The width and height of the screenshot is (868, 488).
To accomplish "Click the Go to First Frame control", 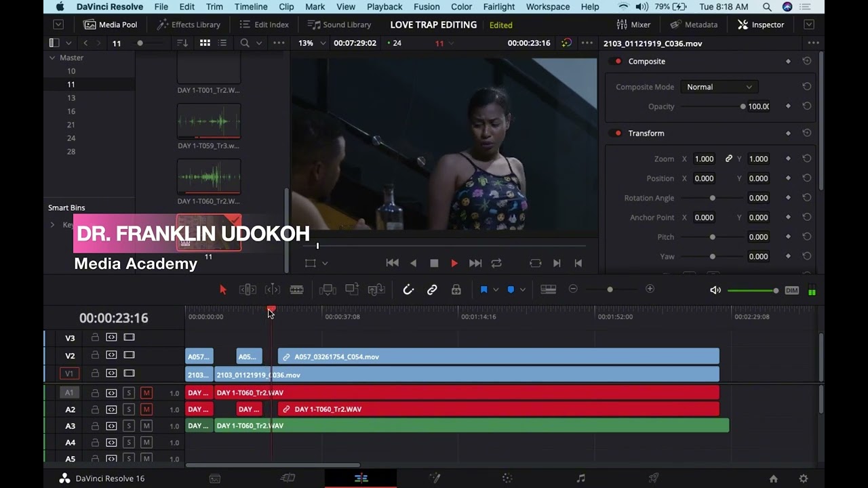I will pyautogui.click(x=392, y=263).
